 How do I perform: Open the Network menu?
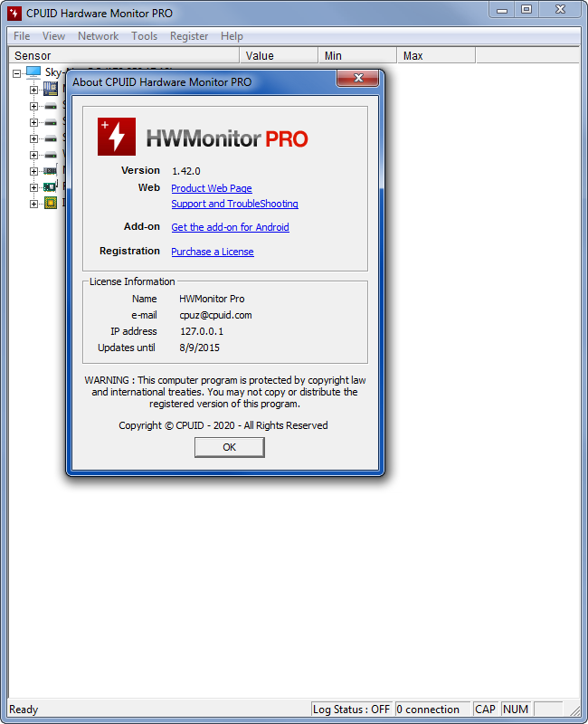point(98,36)
